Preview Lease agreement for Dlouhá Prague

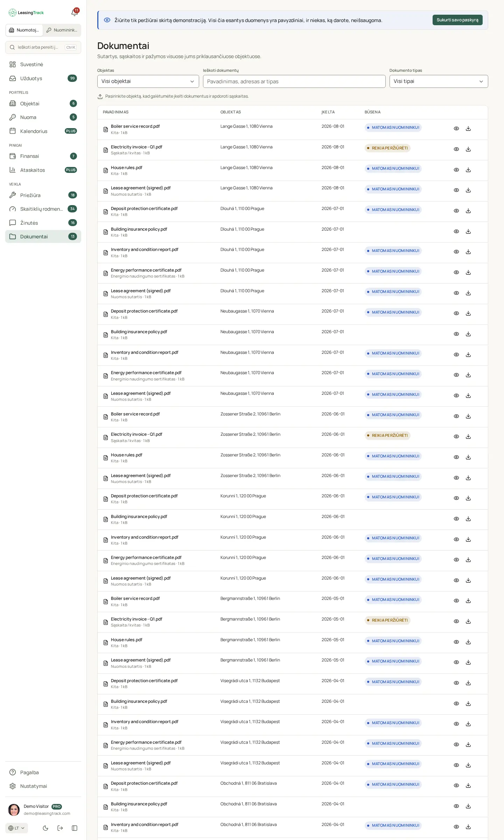(x=456, y=293)
